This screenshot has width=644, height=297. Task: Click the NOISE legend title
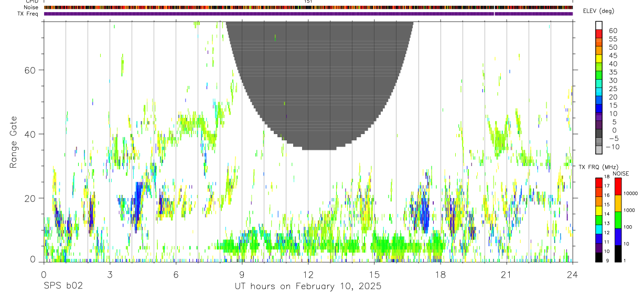coord(620,174)
